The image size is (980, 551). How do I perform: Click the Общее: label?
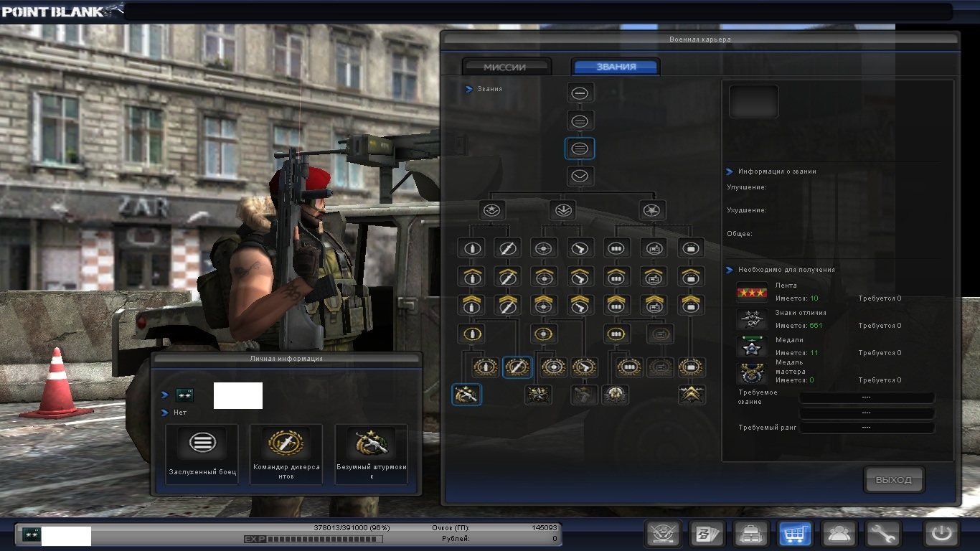coord(739,234)
